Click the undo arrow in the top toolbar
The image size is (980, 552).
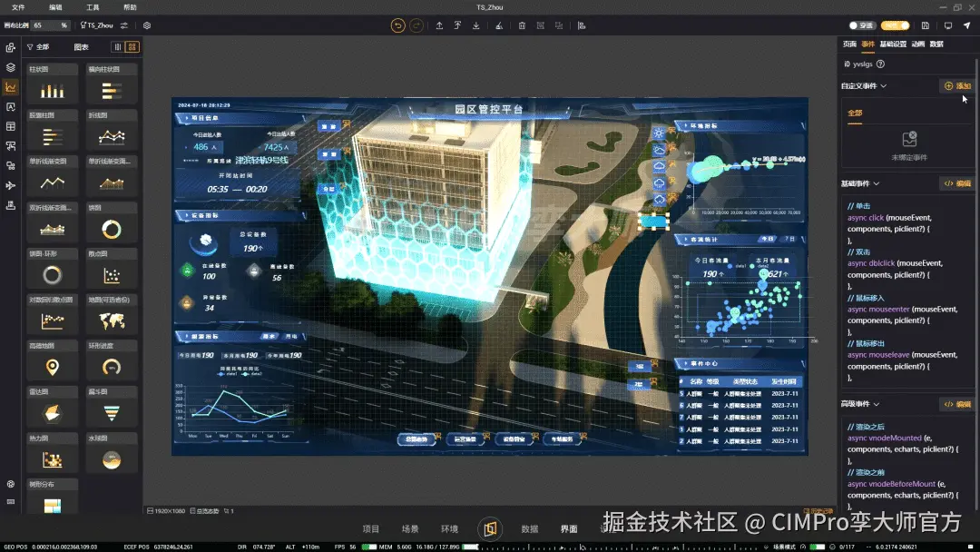pyautogui.click(x=397, y=25)
